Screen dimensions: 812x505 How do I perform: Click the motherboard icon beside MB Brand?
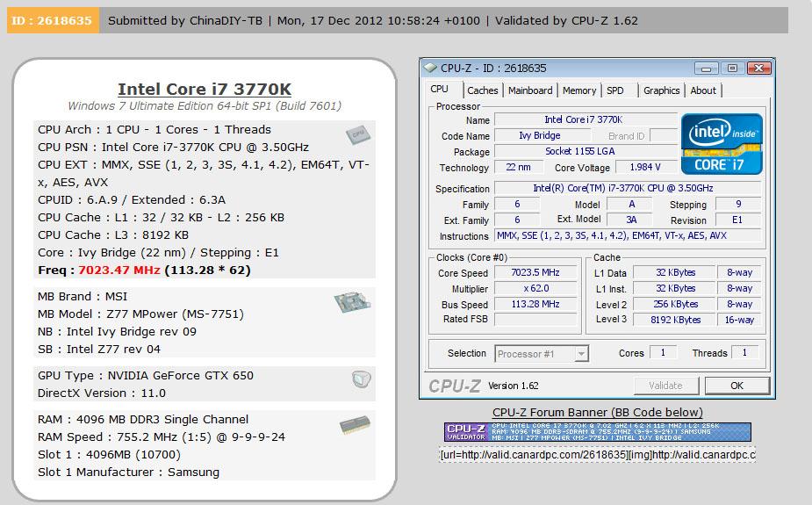[x=352, y=302]
